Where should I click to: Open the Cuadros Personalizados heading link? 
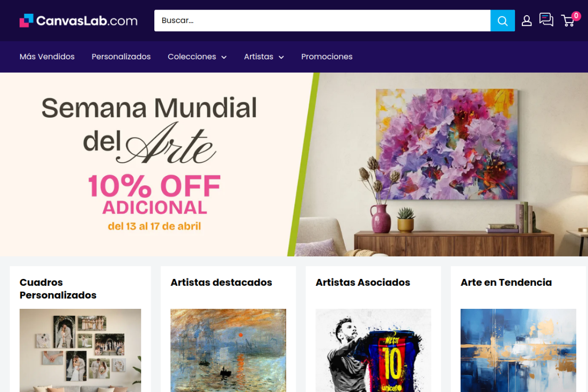coord(58,289)
